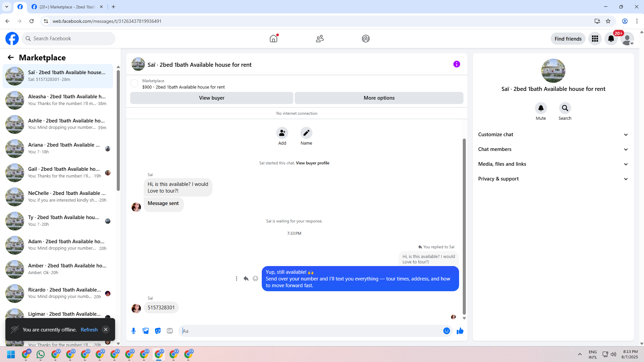The width and height of the screenshot is (644, 362).
Task: Click the browser address bar URL
Action: [x=107, y=21]
